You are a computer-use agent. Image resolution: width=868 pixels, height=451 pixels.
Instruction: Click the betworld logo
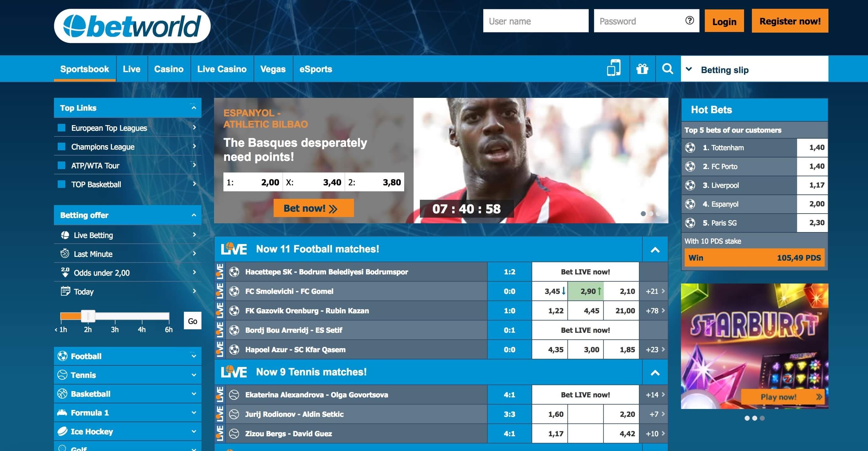click(132, 26)
